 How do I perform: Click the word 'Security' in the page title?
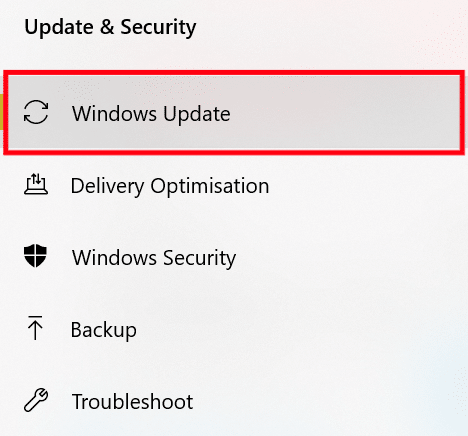158,27
